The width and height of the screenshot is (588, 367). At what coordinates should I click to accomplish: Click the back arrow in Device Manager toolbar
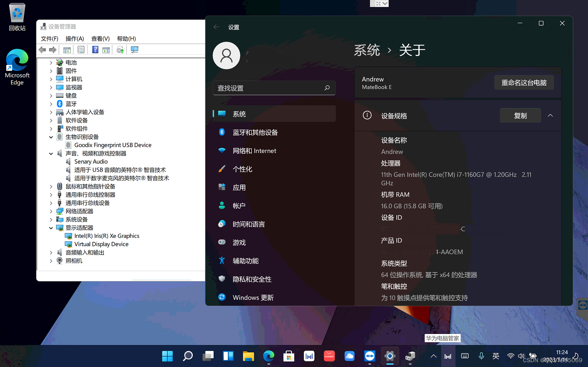(43, 50)
